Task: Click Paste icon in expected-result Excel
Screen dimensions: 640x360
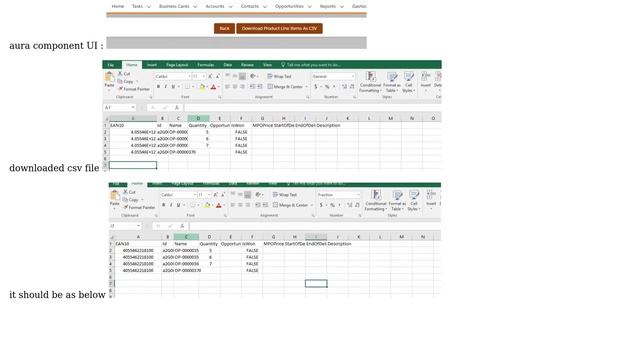Action: (x=115, y=195)
